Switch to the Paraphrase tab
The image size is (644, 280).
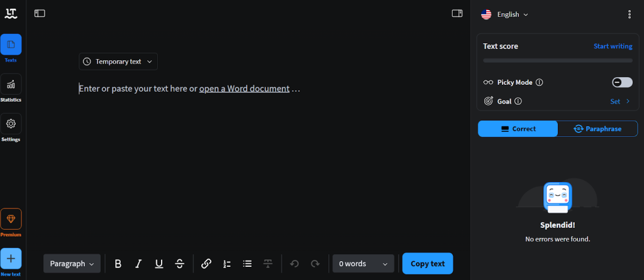(597, 129)
